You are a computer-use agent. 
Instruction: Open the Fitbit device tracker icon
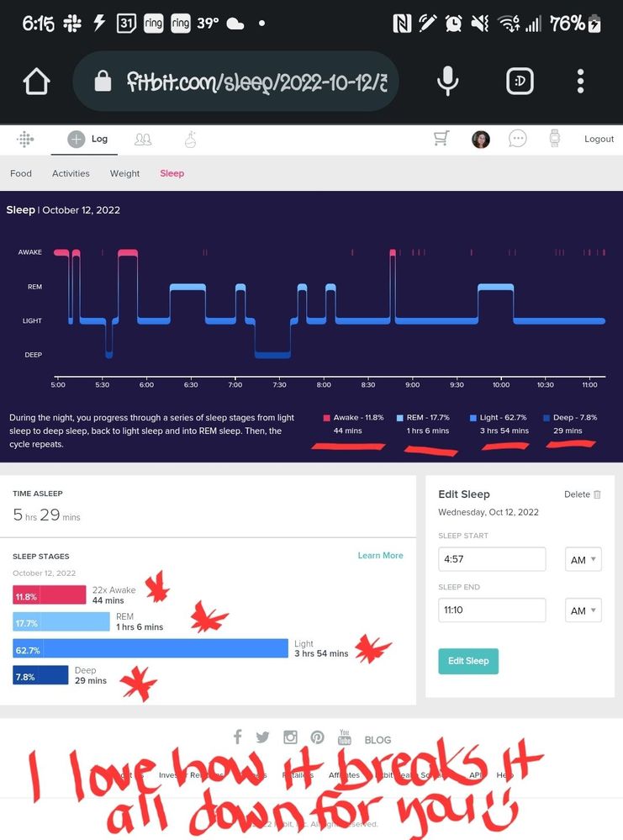(x=554, y=139)
